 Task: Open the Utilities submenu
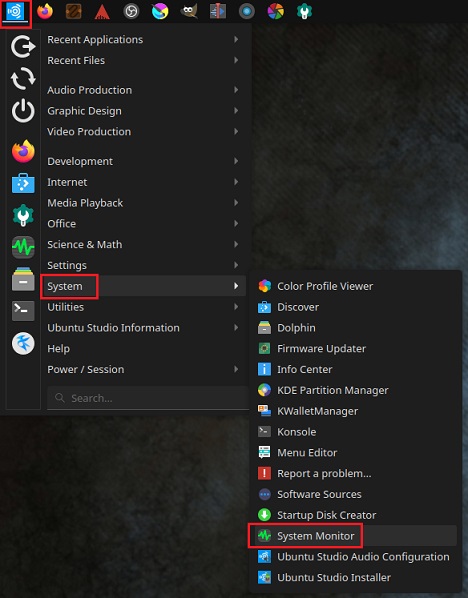coord(143,307)
